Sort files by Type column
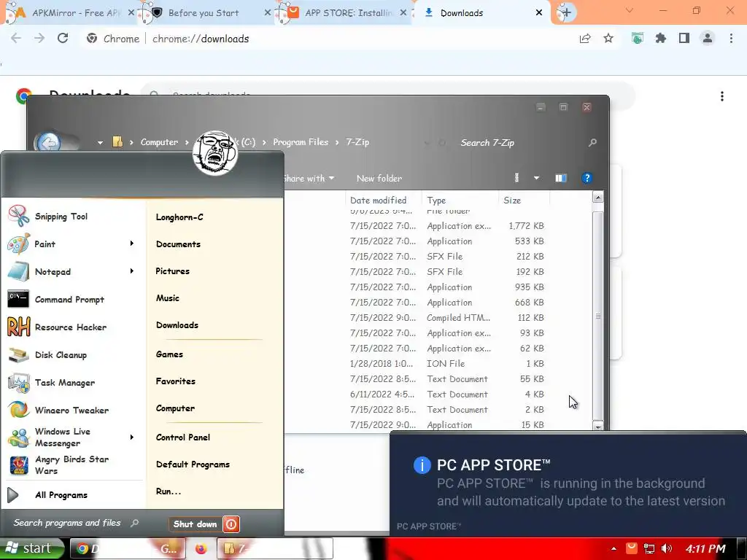The image size is (747, 560). point(460,201)
